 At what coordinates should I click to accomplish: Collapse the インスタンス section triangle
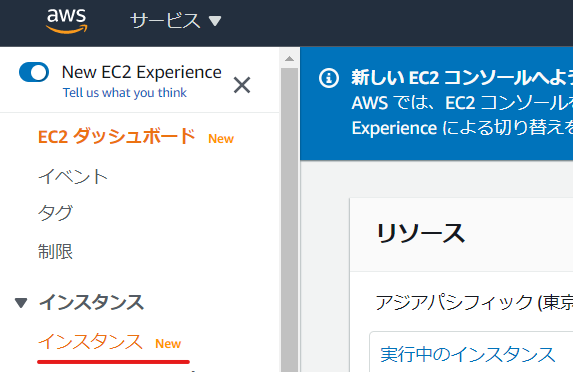21,303
